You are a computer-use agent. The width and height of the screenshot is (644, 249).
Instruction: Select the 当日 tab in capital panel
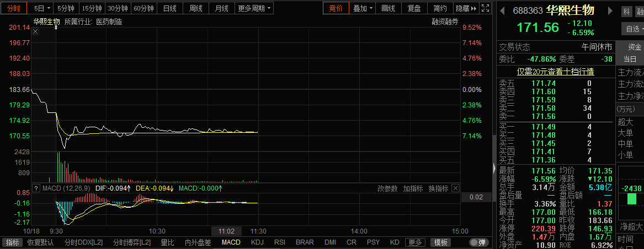click(x=630, y=59)
